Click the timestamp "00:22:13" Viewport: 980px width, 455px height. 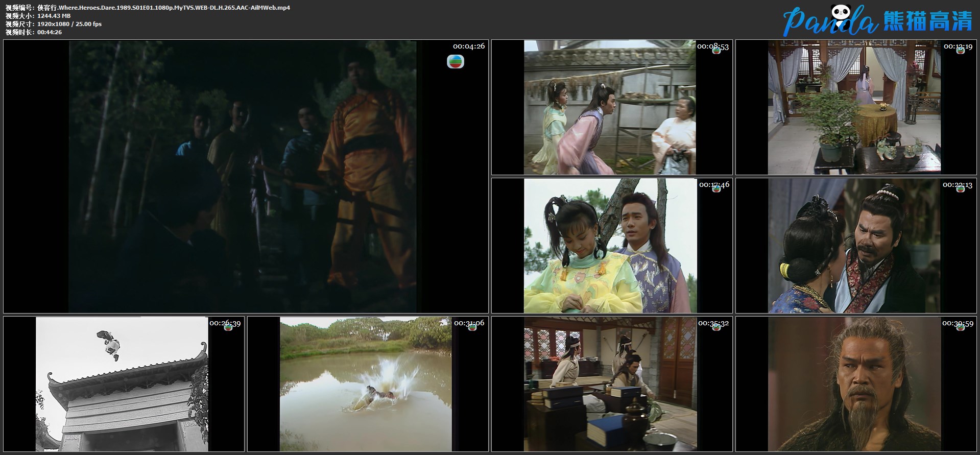[x=958, y=185]
